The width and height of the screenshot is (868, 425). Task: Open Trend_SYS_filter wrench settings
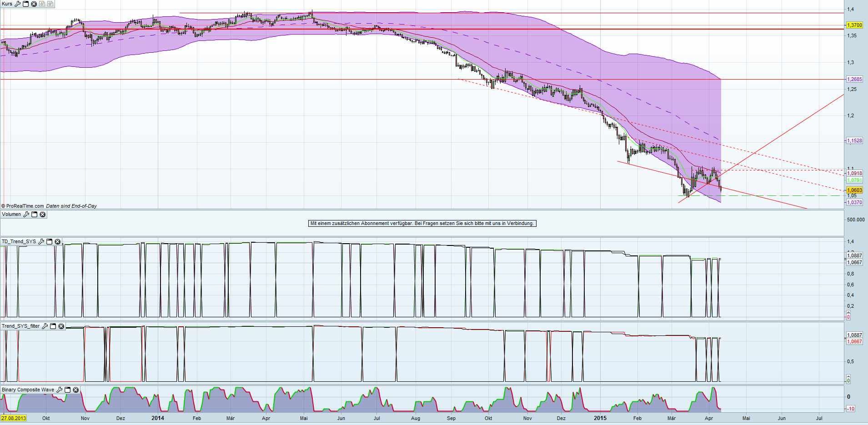point(45,326)
